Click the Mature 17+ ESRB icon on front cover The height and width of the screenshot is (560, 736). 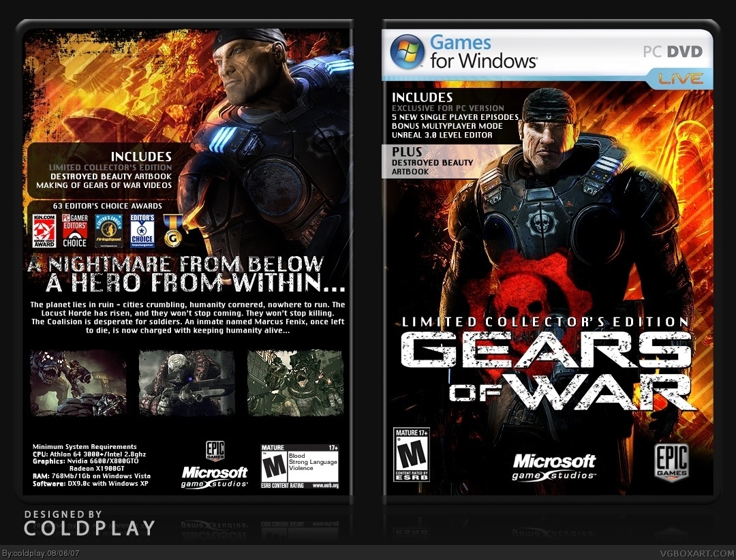tap(412, 454)
